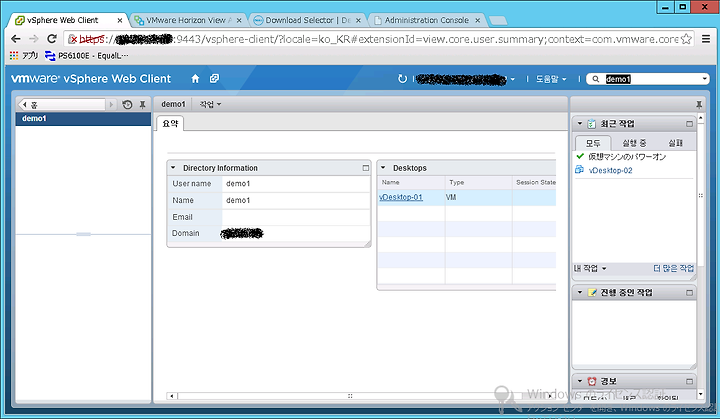Refresh the vSphere Web Client view

pyautogui.click(x=402, y=79)
